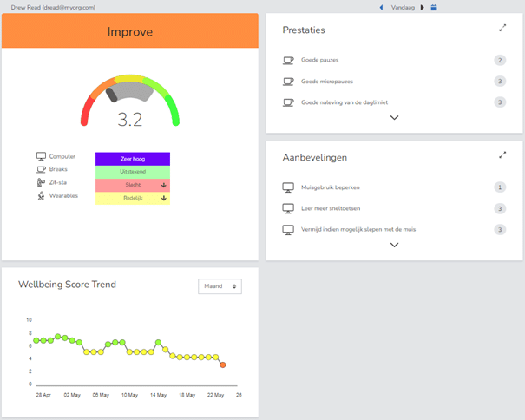
Task: Open the Goede pauzes achievement
Action: tap(394, 60)
